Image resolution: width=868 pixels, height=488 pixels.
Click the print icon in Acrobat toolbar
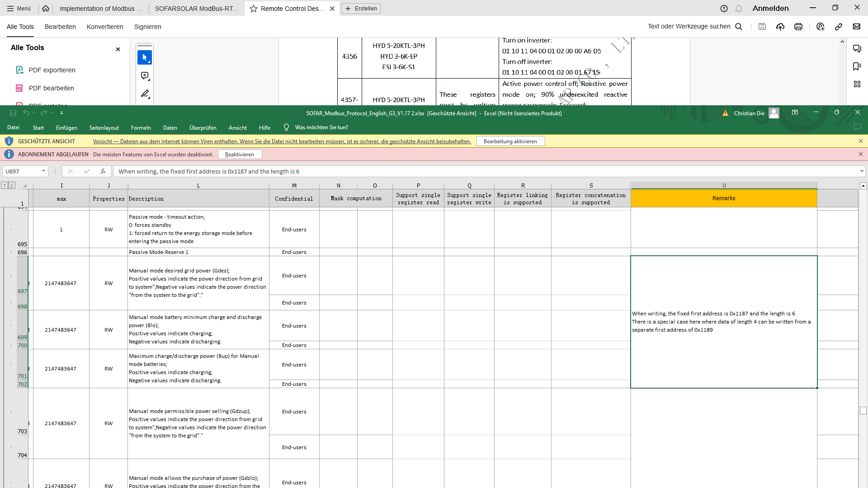pyautogui.click(x=798, y=27)
